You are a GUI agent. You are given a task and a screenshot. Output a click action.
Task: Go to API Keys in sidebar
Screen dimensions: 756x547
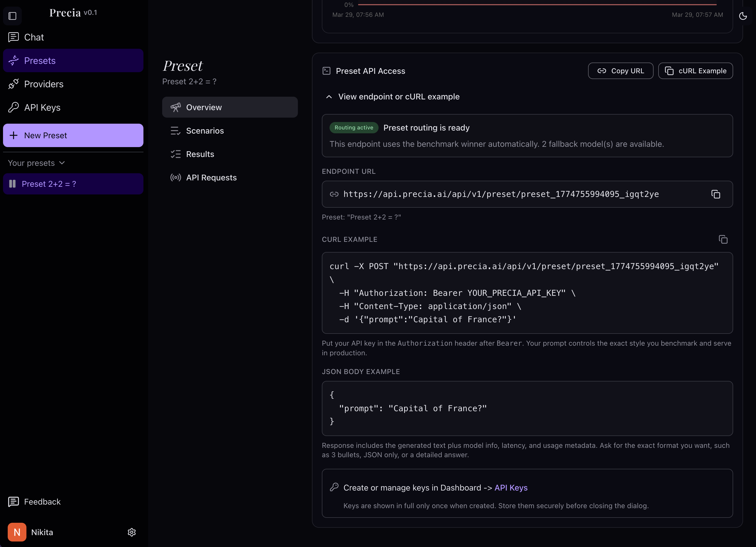[42, 107]
